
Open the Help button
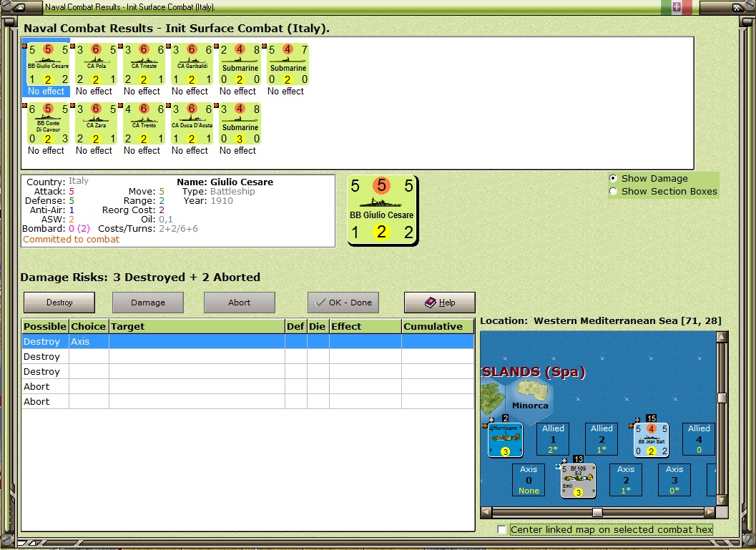(x=440, y=303)
